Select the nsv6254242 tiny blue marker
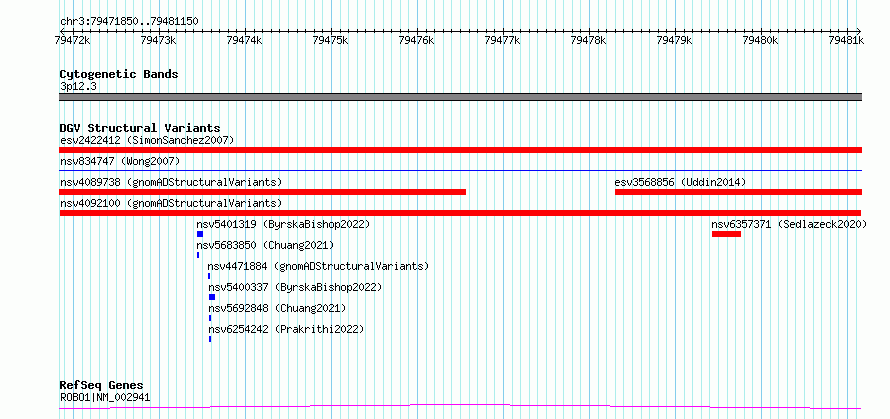This screenshot has width=890, height=419. (210, 339)
